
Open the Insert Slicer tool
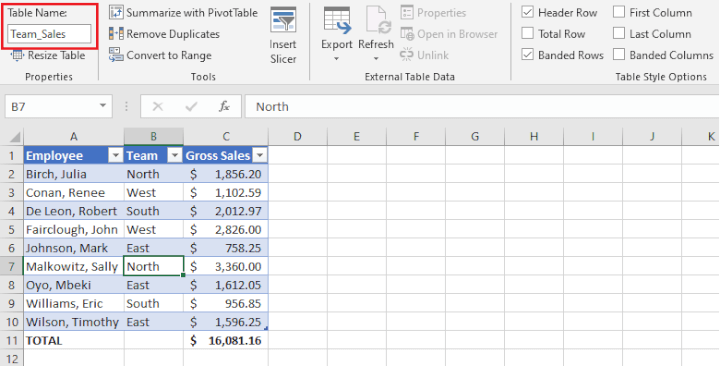click(283, 35)
